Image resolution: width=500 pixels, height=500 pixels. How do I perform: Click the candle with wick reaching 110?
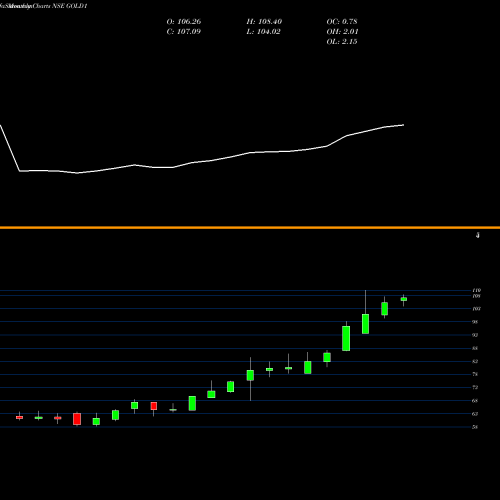click(365, 324)
